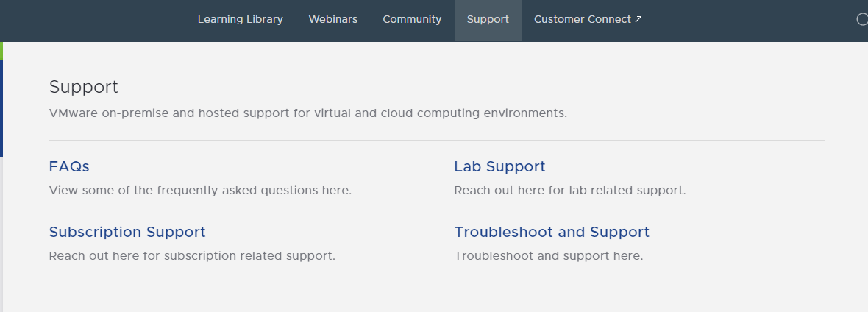Viewport: 868px width, 312px height.
Task: Click the VMware on-premise support description
Action: 308,113
